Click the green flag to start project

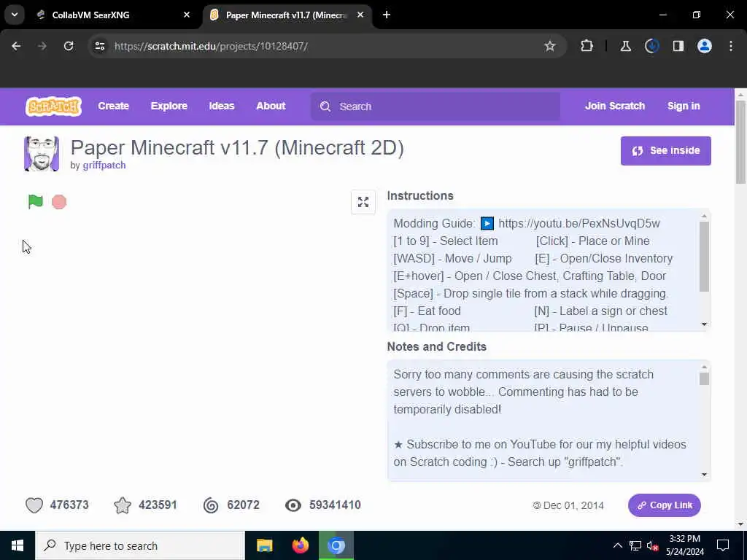(35, 202)
